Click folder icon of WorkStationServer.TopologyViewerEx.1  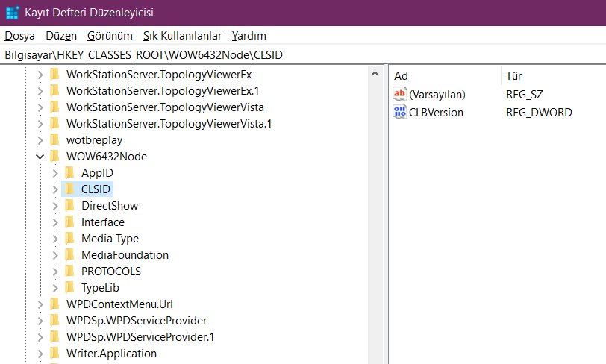(55, 90)
